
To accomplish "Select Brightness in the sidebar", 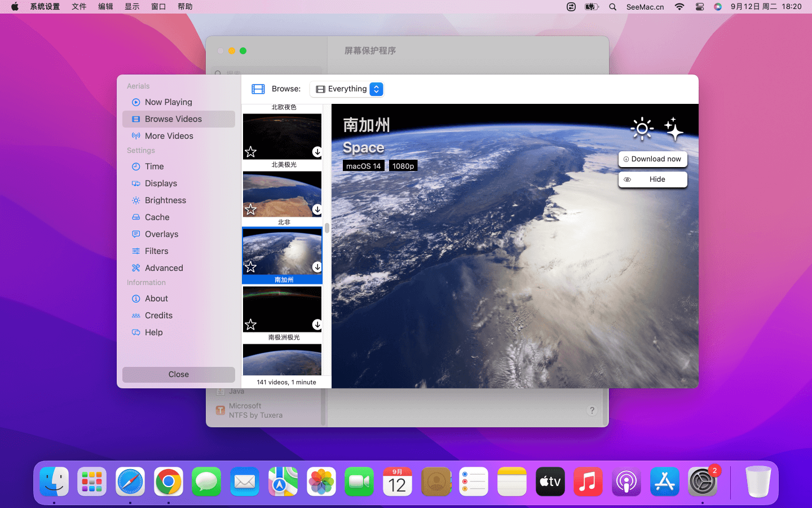I will (x=165, y=200).
